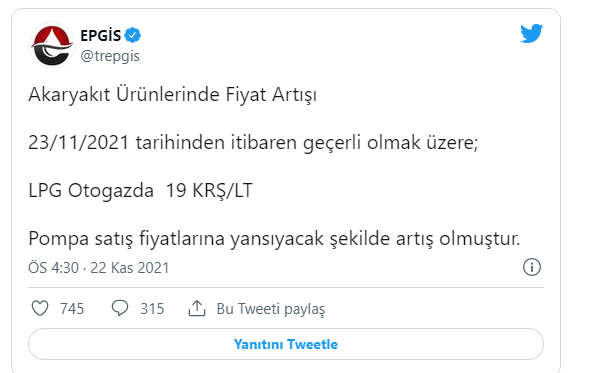The image size is (605, 373).
Task: Click the share upload arrow icon
Action: coord(197,308)
